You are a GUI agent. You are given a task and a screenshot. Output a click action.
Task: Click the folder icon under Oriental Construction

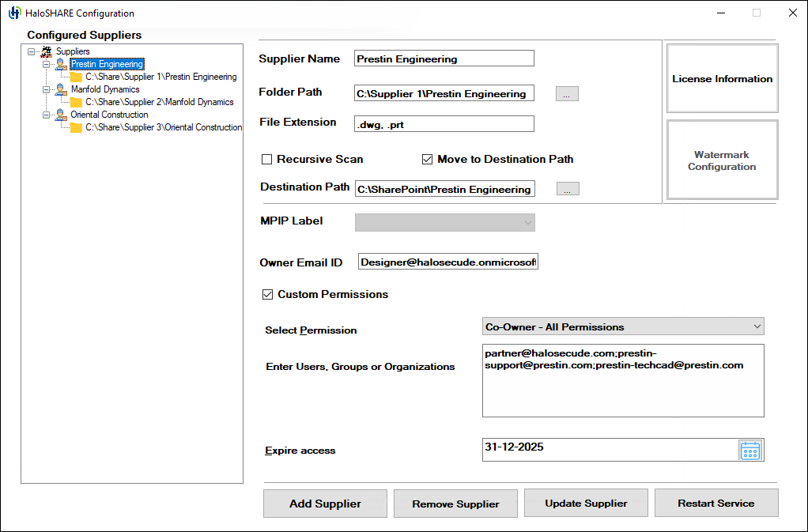tap(74, 127)
